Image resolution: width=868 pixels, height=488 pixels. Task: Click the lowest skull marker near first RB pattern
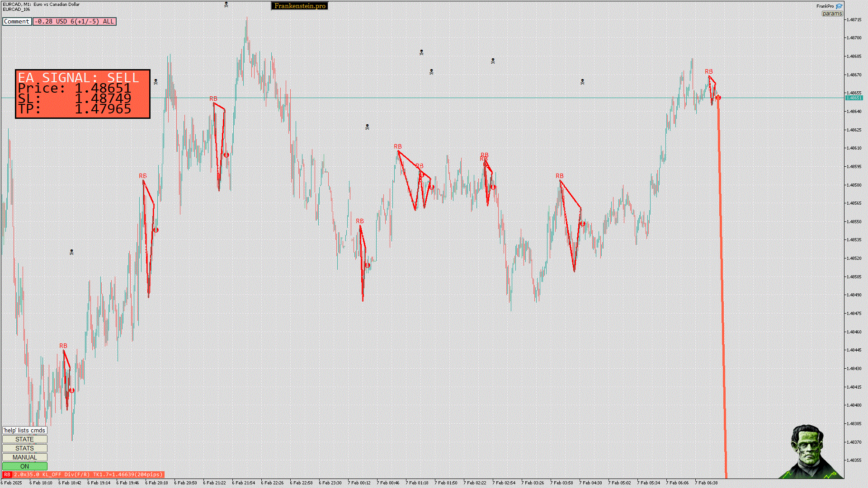point(71,252)
